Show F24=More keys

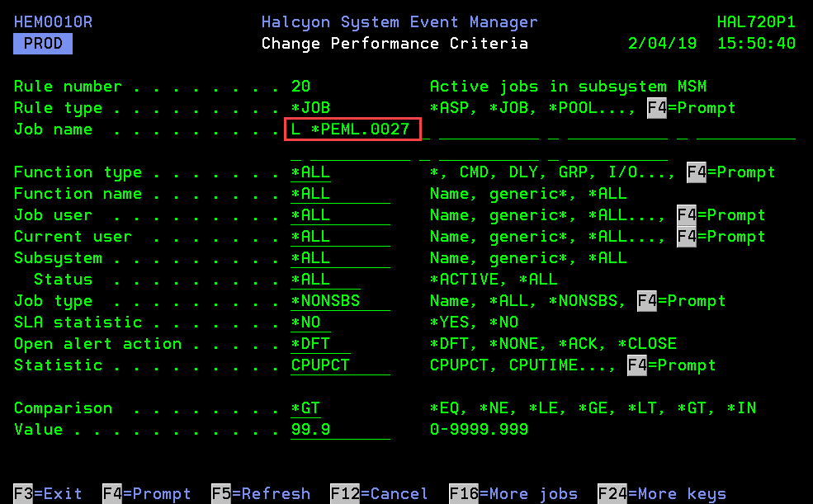tap(662, 493)
